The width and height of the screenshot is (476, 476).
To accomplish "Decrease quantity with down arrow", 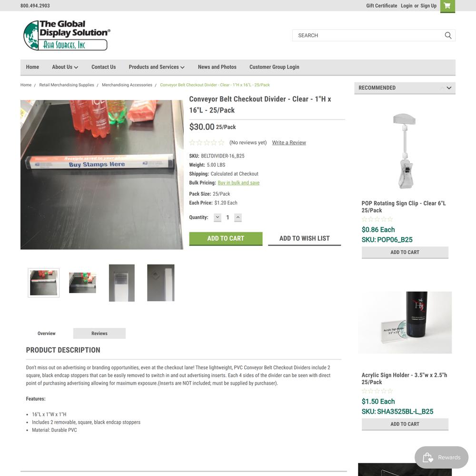I will 218,218.
